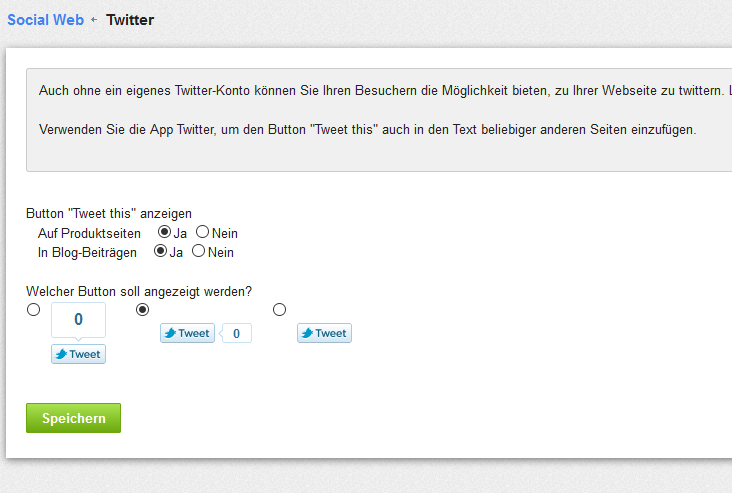Select Ja for In Blog-Beiträgen

[160, 251]
